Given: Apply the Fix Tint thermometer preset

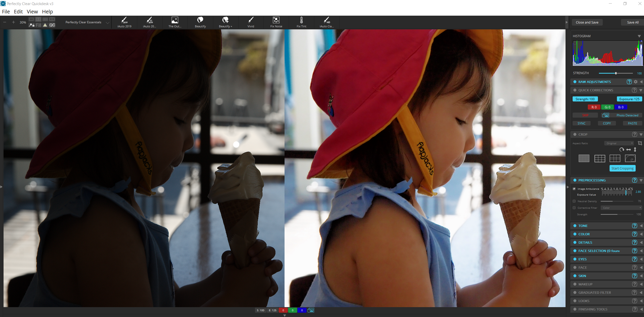Looking at the screenshot, I should (301, 22).
